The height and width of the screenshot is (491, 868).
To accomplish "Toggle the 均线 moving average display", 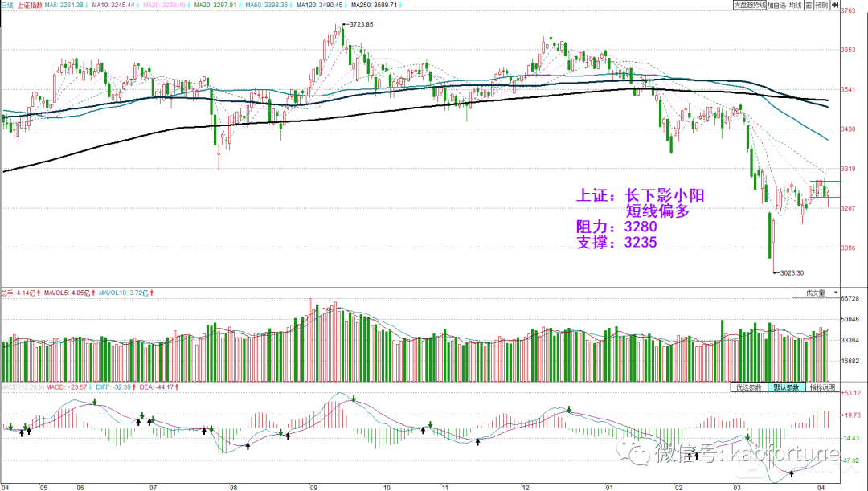I will pos(794,5).
